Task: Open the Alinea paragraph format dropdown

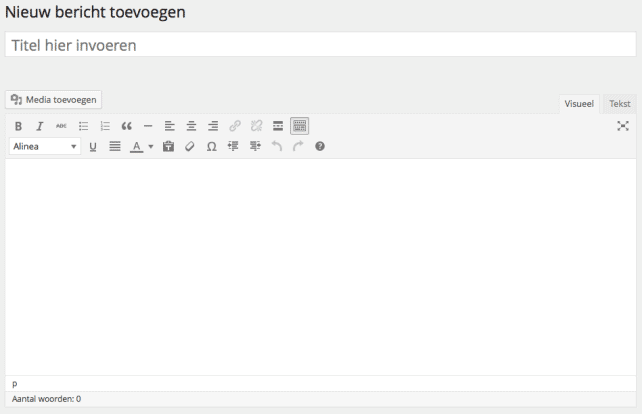Action: tap(45, 147)
